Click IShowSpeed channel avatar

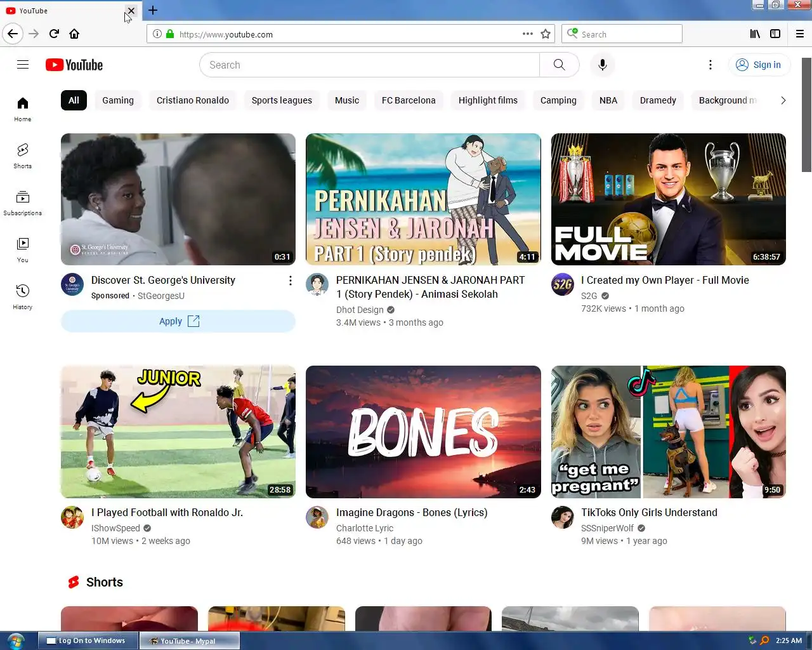click(x=72, y=517)
